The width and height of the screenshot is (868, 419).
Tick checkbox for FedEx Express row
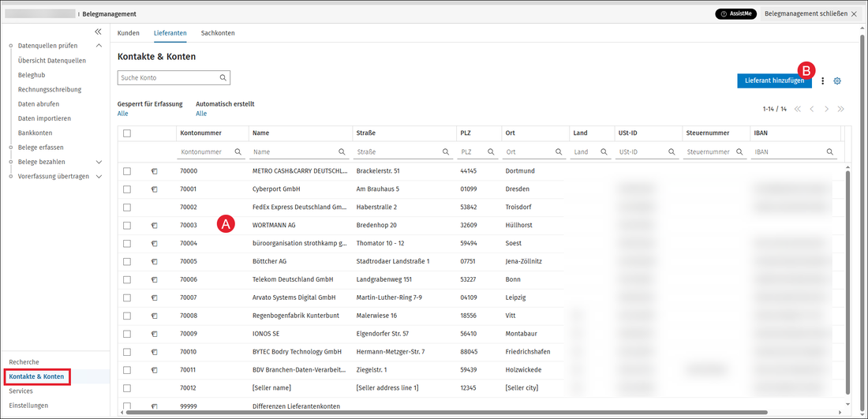point(127,207)
